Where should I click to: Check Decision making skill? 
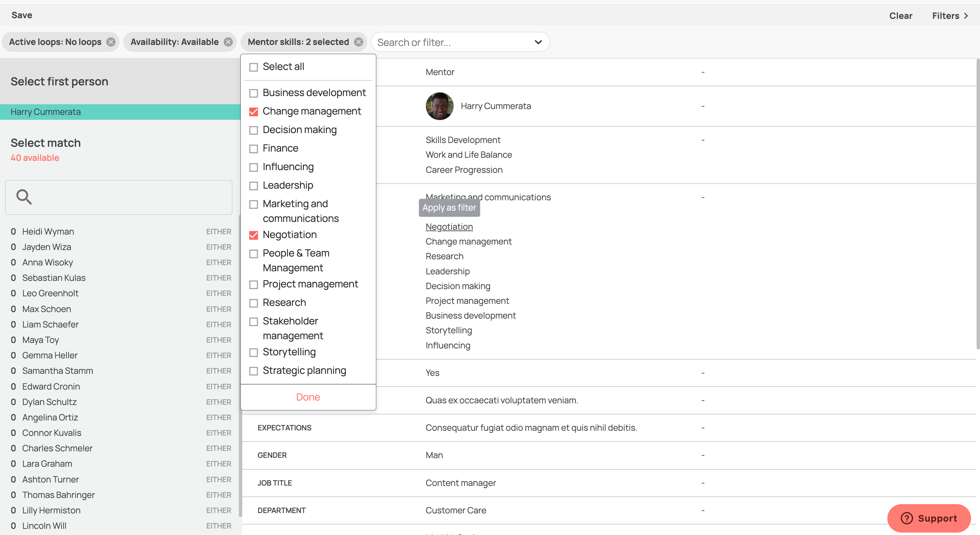click(x=253, y=130)
